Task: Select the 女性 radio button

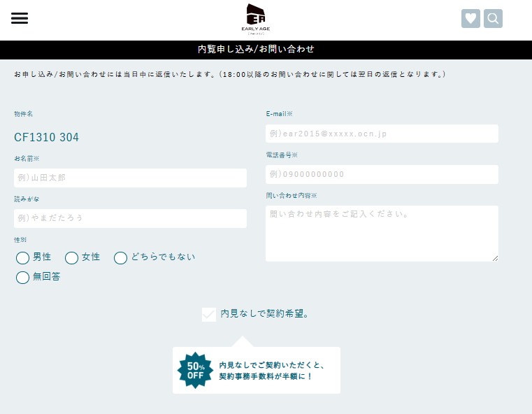Action: click(72, 258)
